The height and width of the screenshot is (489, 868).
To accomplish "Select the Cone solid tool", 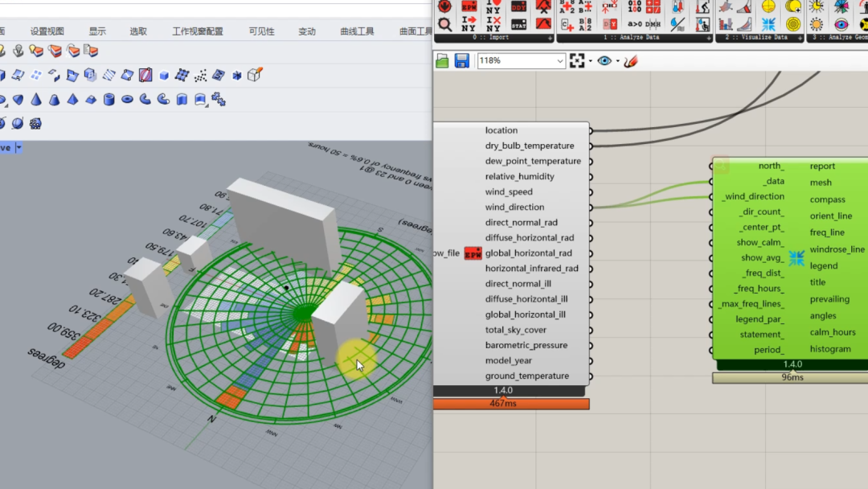I will tap(36, 100).
